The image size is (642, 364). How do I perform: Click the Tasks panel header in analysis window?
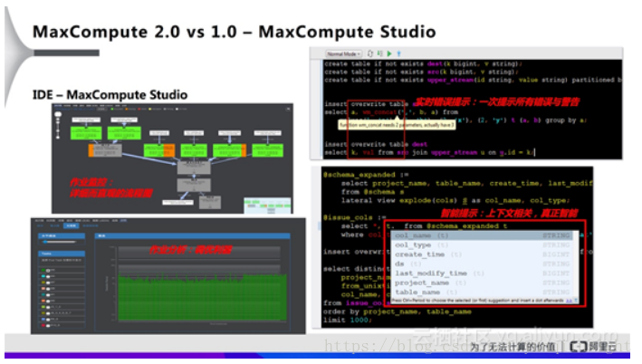(x=62, y=254)
